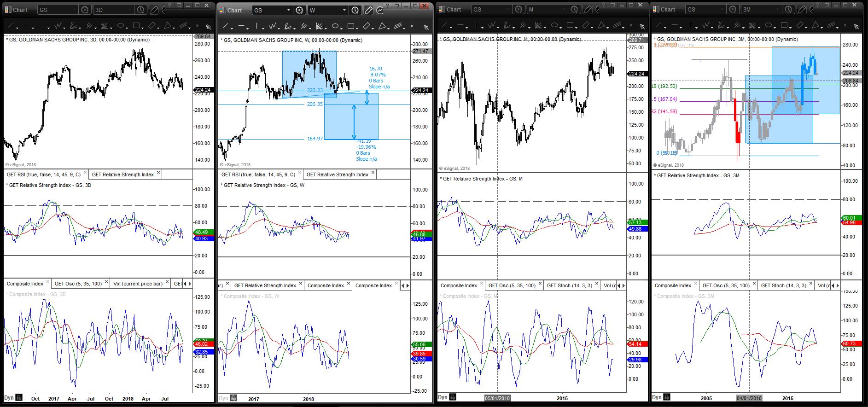Open the gear settings icon in the W chart
868x407 pixels.
(299, 10)
